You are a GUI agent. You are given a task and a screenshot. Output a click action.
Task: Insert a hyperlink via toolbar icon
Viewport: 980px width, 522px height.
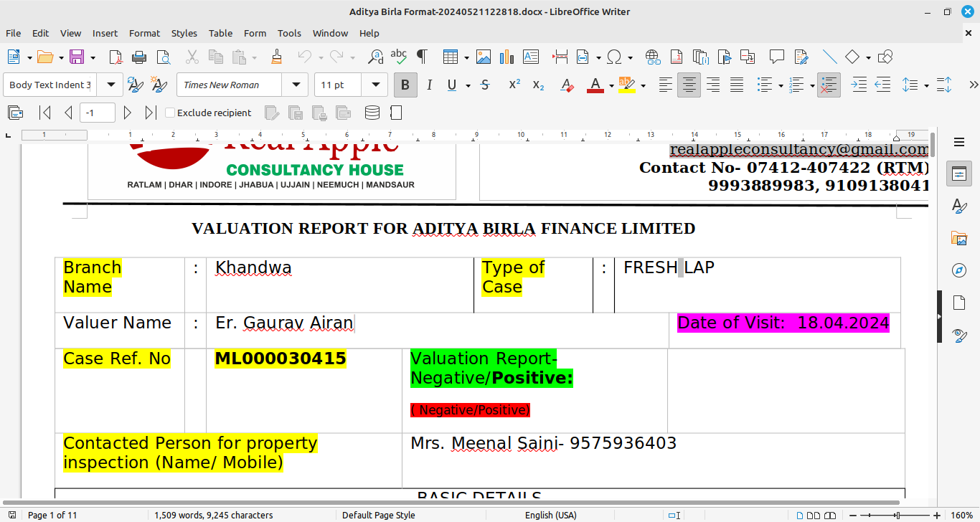coord(653,57)
